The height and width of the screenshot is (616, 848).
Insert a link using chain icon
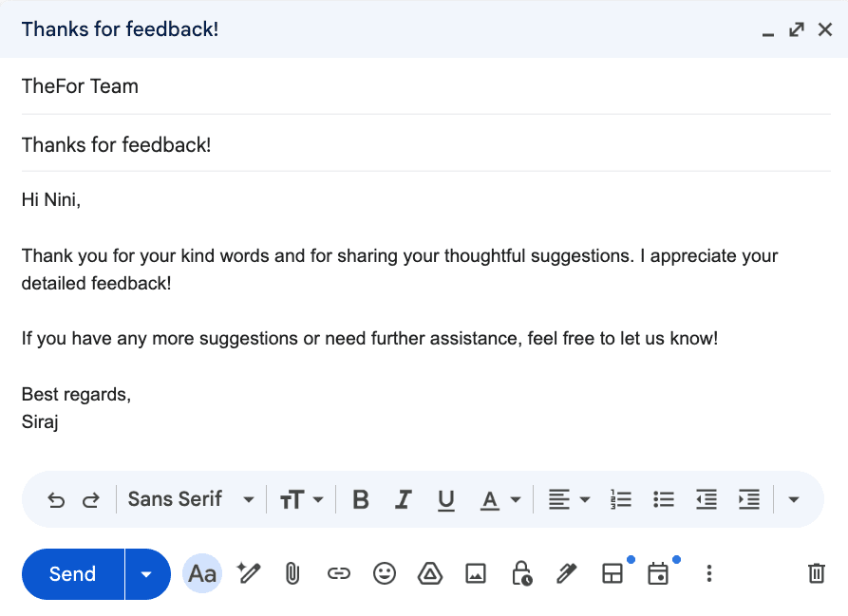(x=338, y=573)
